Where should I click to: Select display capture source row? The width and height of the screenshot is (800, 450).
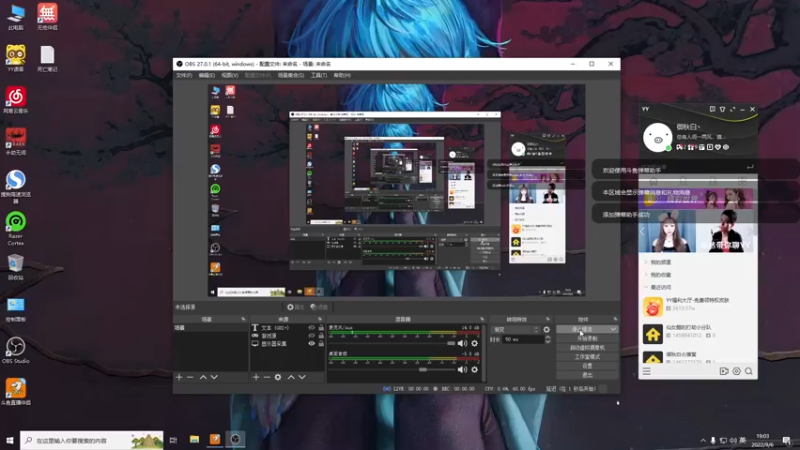click(x=287, y=344)
